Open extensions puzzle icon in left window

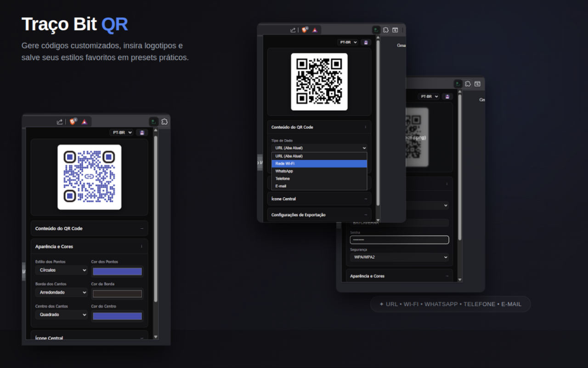pyautogui.click(x=164, y=122)
